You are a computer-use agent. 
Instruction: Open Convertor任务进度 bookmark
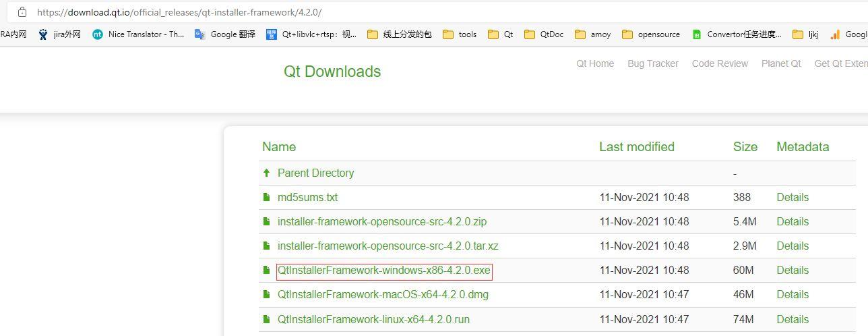[737, 34]
